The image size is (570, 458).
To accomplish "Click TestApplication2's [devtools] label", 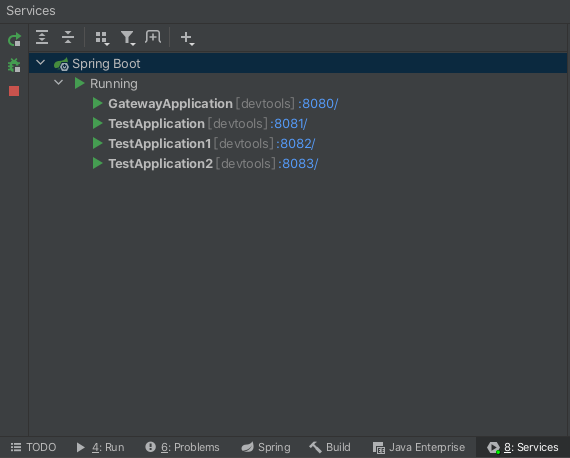I will (x=245, y=164).
